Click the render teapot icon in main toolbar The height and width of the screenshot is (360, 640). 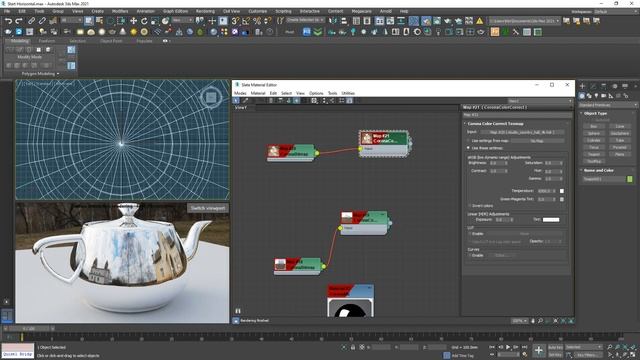(448, 20)
